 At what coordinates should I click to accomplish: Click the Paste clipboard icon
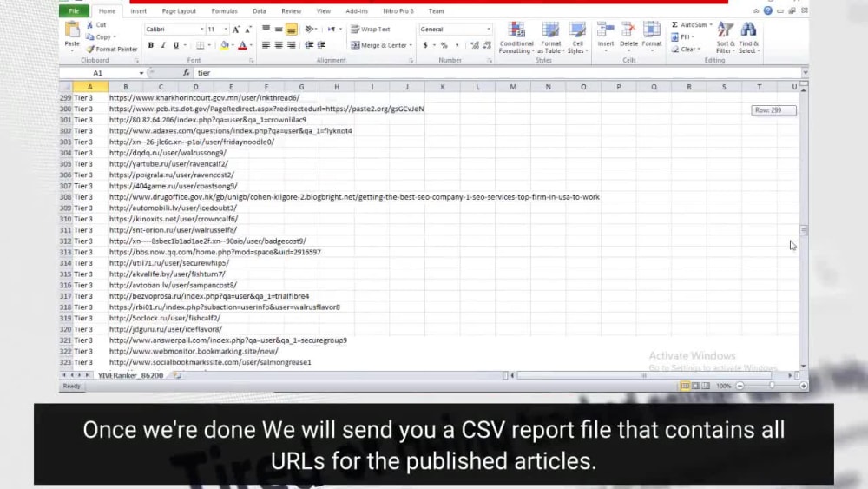click(72, 30)
